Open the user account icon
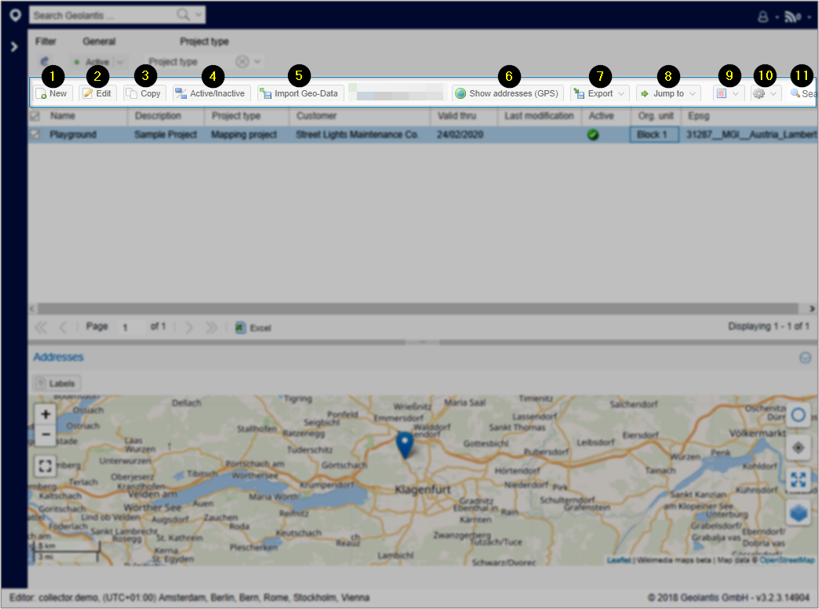Screen dimensions: 819x609 coord(763,17)
